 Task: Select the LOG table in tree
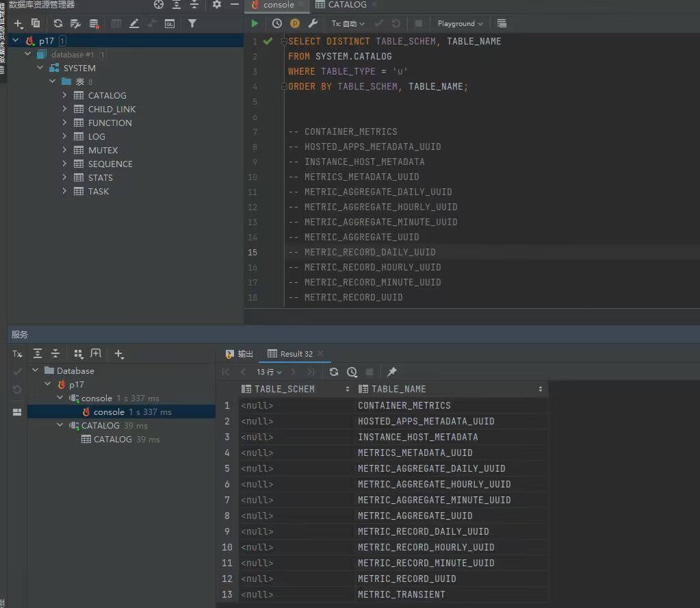point(96,137)
